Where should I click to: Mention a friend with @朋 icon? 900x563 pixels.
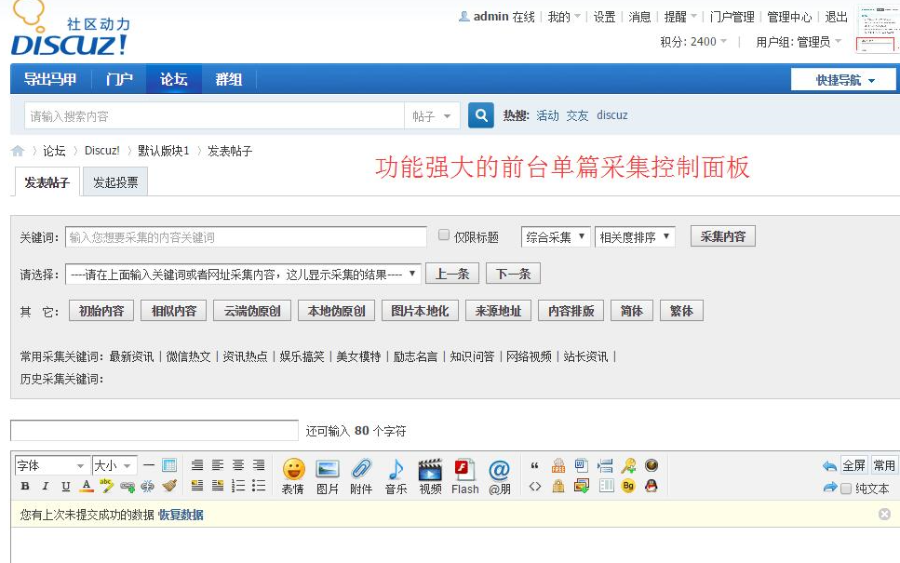point(499,476)
